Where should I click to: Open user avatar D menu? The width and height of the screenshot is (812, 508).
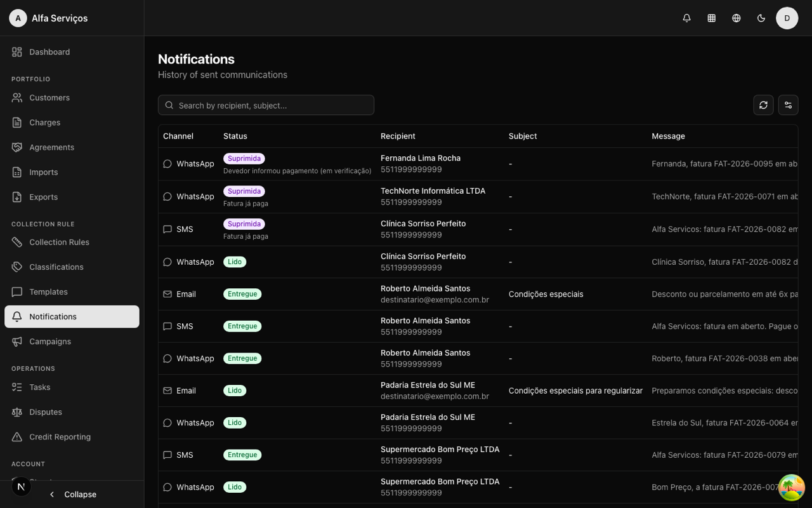(x=787, y=18)
